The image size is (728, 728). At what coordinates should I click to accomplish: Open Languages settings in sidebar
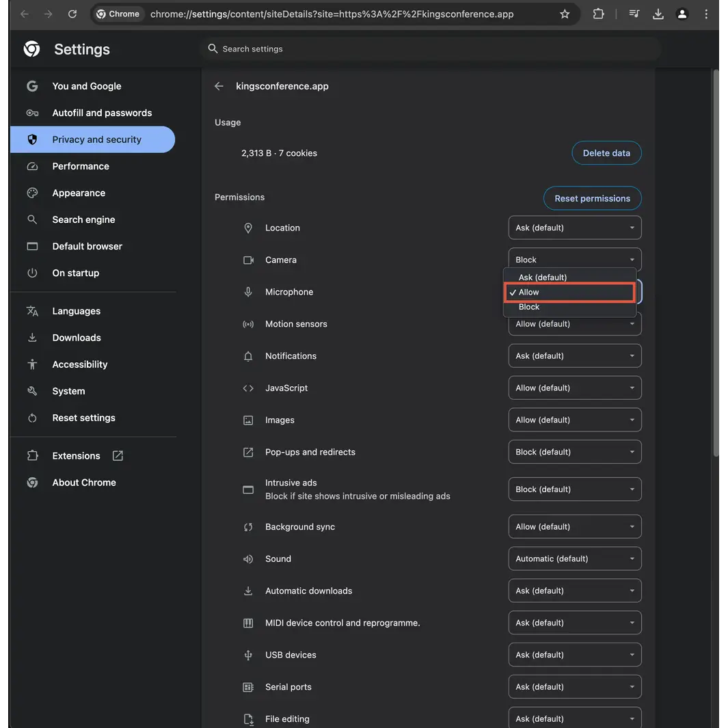click(93, 311)
